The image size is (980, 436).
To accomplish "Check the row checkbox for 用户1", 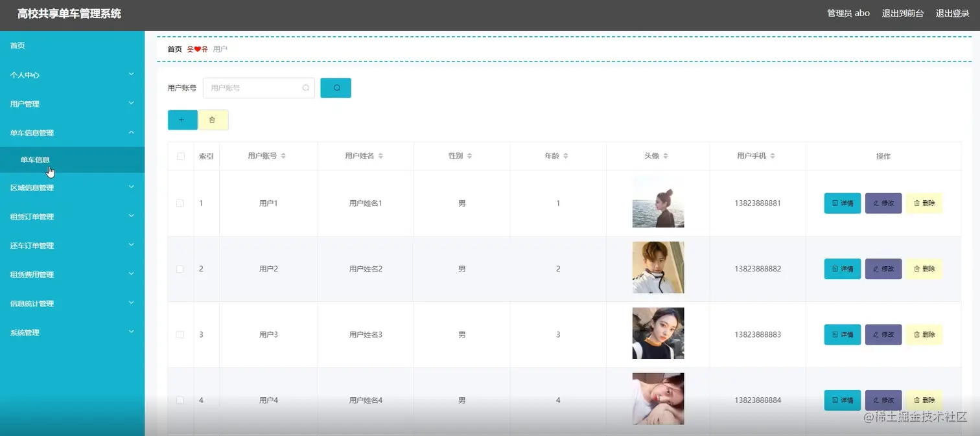I will click(180, 203).
